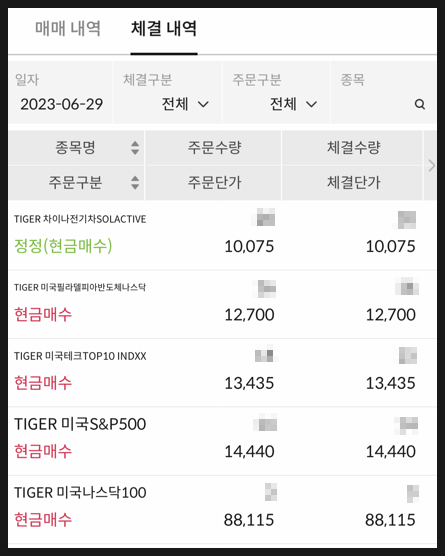Screen dimensions: 445x556
Task: Open the TIGER 미국나스닥100 entry
Action: click(222, 510)
